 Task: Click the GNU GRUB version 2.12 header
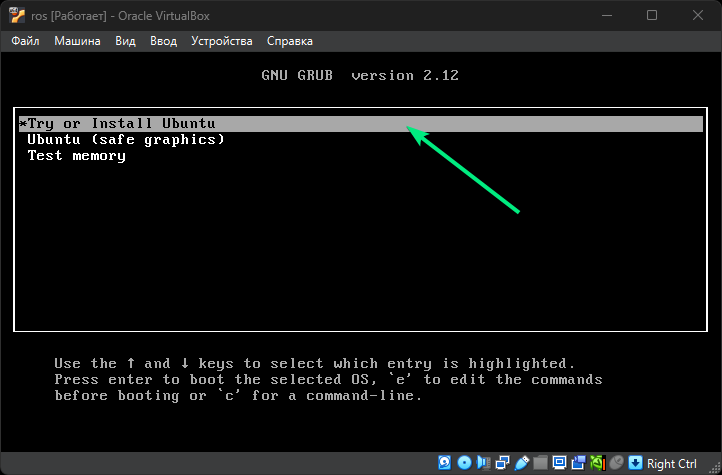360,75
